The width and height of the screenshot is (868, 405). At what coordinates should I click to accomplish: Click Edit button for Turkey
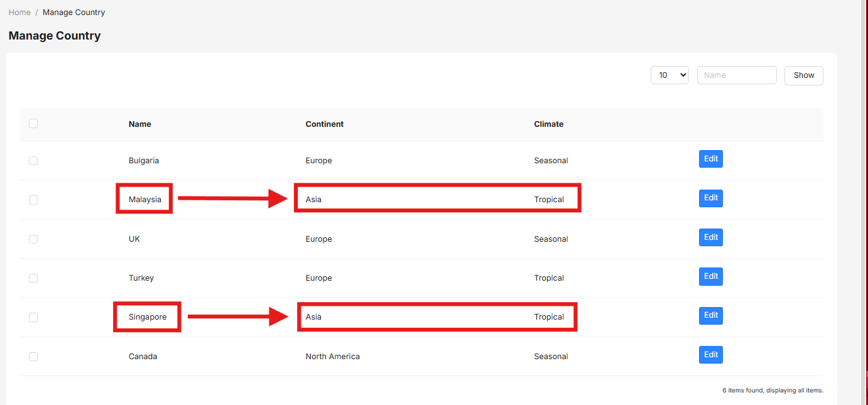pos(711,276)
